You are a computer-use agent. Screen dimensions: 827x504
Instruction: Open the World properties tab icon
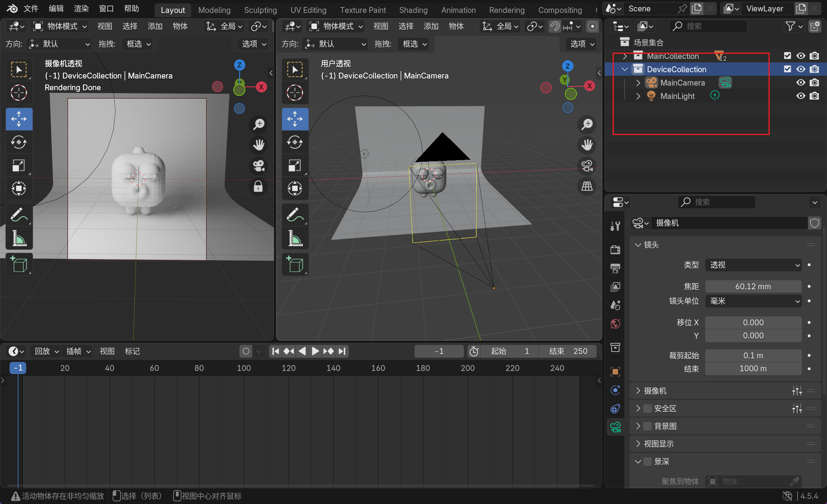[615, 324]
